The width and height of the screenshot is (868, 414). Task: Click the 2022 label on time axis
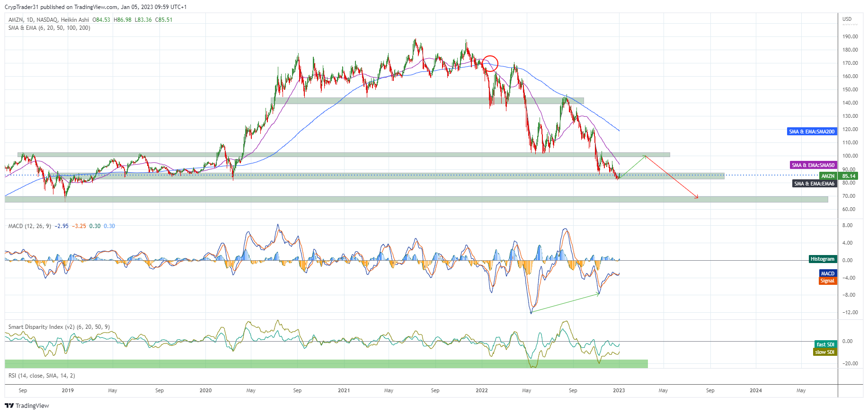481,390
